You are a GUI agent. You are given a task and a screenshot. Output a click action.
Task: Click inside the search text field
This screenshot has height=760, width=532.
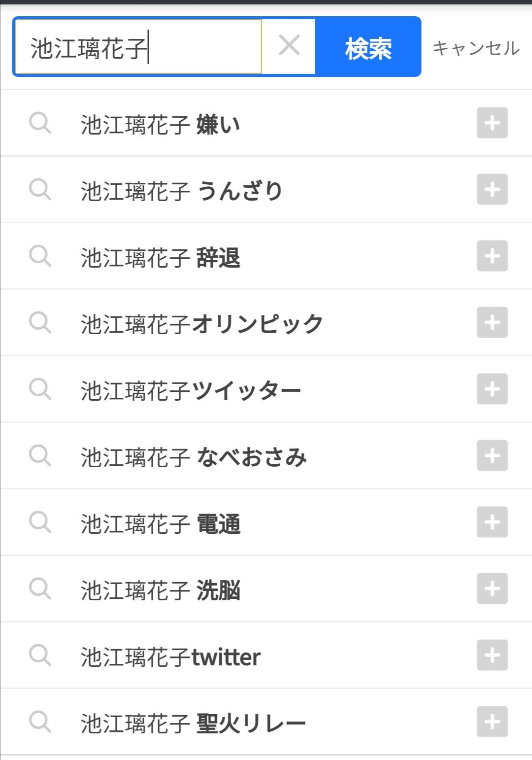click(138, 47)
